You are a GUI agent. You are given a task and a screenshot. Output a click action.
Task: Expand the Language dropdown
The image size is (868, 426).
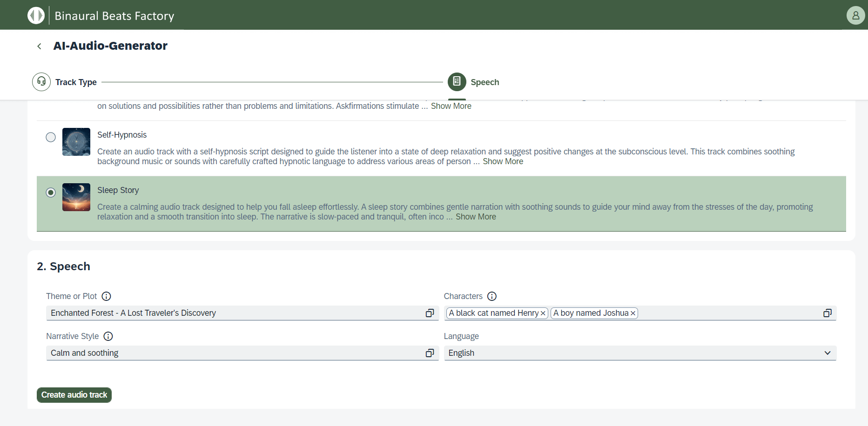point(827,353)
